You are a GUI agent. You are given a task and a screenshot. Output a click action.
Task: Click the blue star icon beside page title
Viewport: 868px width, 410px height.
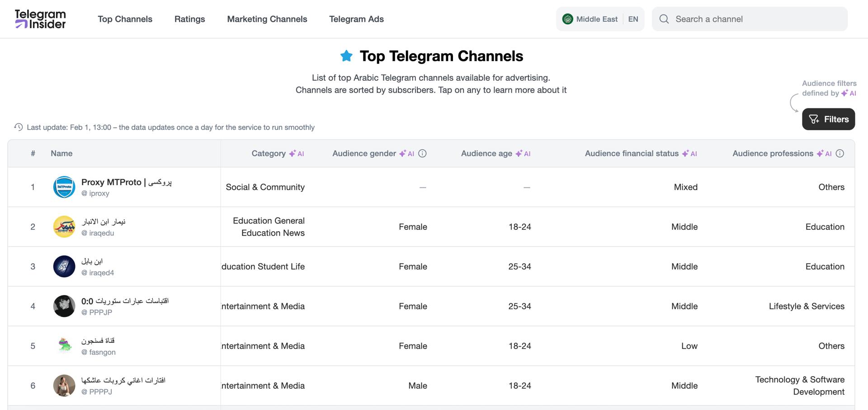point(346,56)
